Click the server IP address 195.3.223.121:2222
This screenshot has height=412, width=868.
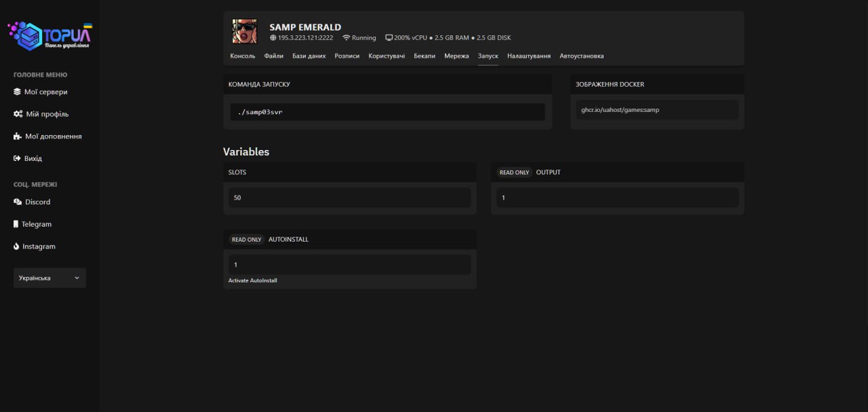305,38
